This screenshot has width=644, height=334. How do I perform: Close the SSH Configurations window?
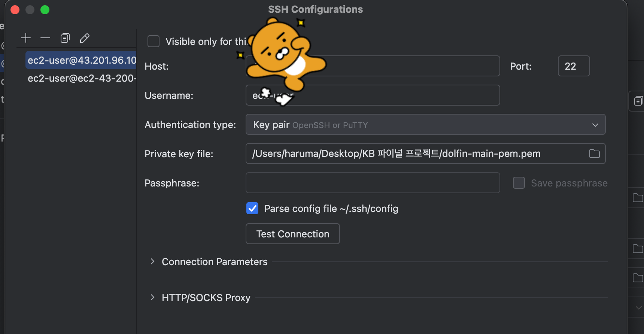pyautogui.click(x=15, y=10)
